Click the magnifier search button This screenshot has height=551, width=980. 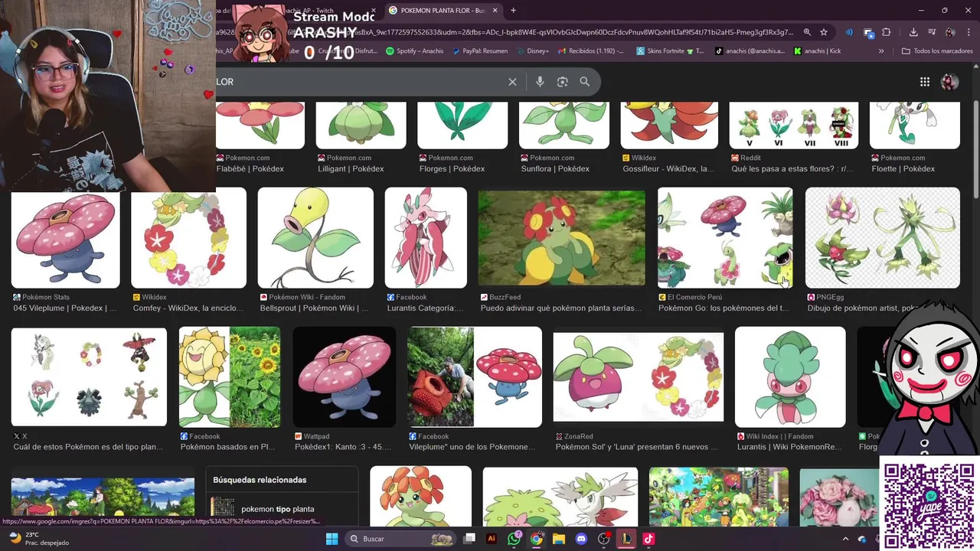pos(585,82)
